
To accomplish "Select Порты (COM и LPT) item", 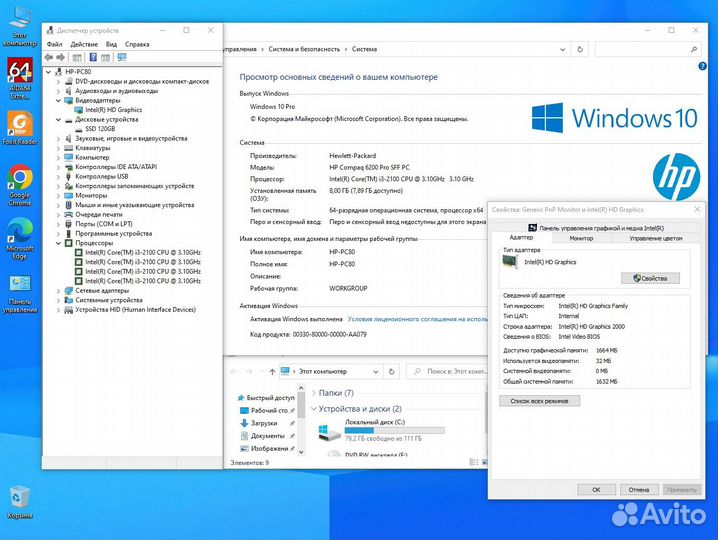I will pos(103,224).
